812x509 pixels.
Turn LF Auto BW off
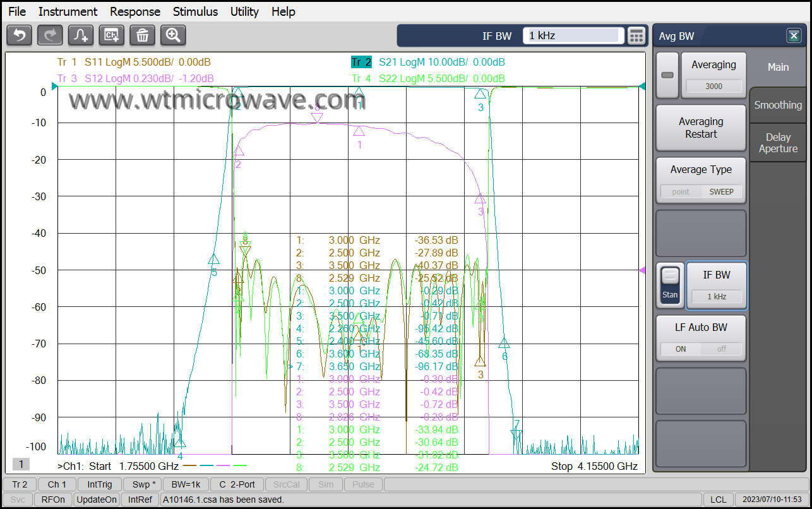point(721,349)
